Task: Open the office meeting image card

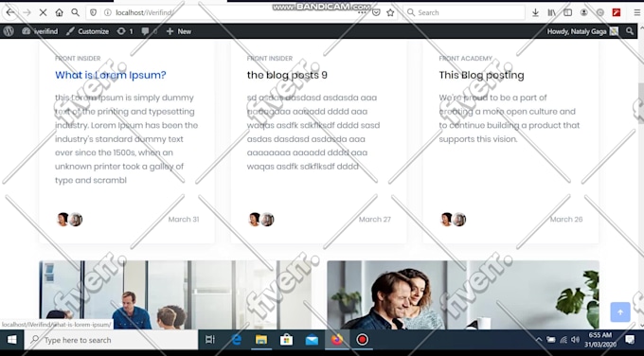Action: pos(175,294)
